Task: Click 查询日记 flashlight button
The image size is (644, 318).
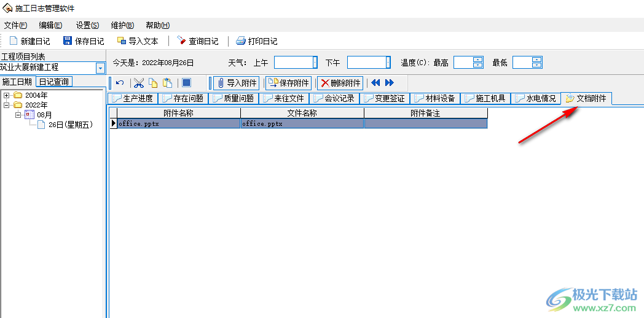Action: point(197,41)
